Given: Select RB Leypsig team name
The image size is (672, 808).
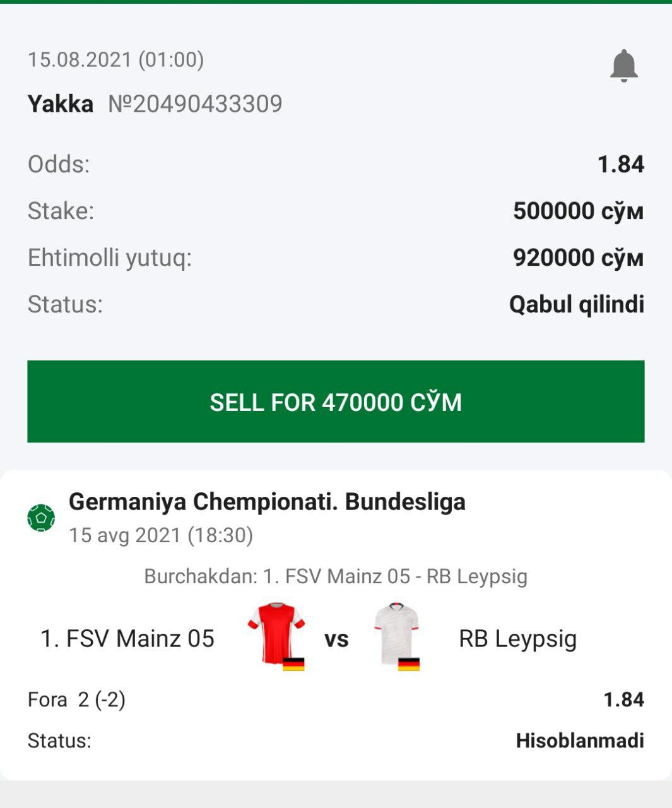Looking at the screenshot, I should click(517, 639).
